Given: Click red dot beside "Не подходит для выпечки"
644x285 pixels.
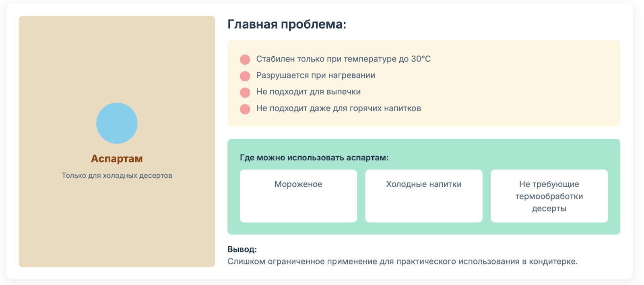Looking at the screenshot, I should coord(245,92).
